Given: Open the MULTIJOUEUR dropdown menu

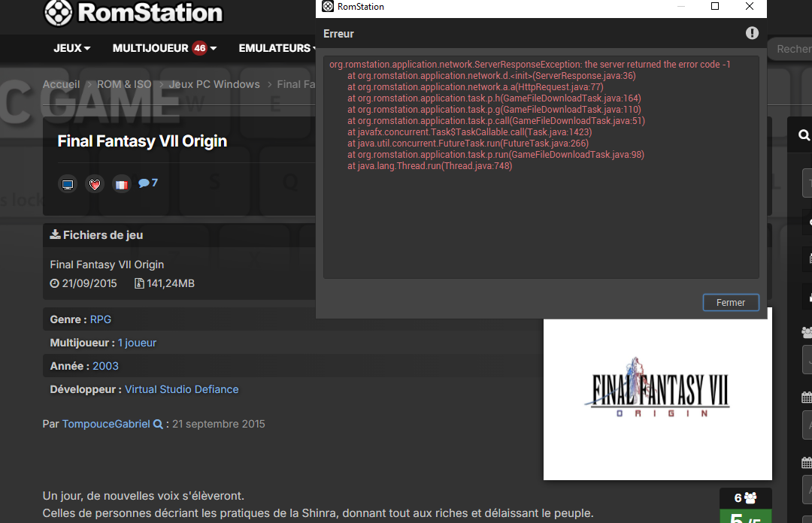Looking at the screenshot, I should (x=165, y=48).
